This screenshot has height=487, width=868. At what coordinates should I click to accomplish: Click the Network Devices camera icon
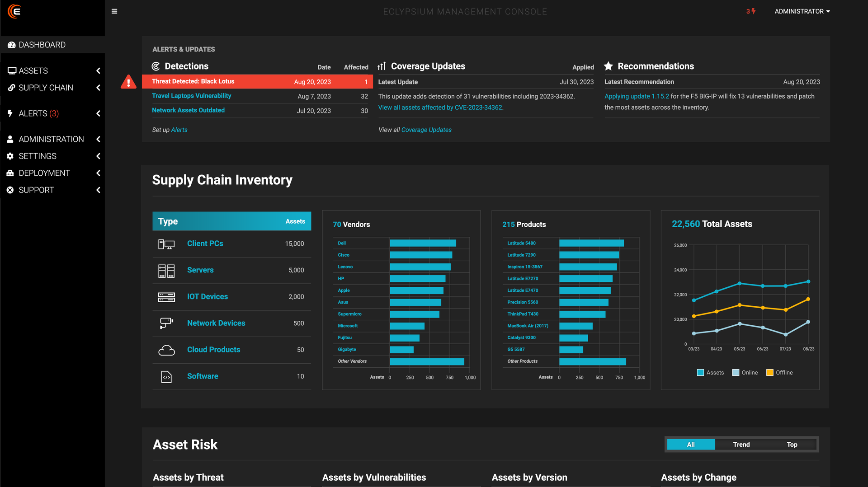pos(166,323)
